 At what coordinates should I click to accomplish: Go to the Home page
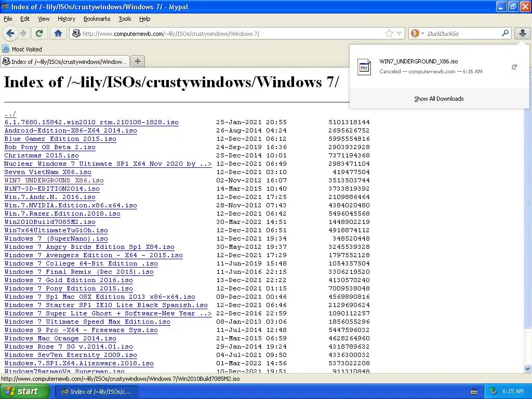[x=58, y=33]
